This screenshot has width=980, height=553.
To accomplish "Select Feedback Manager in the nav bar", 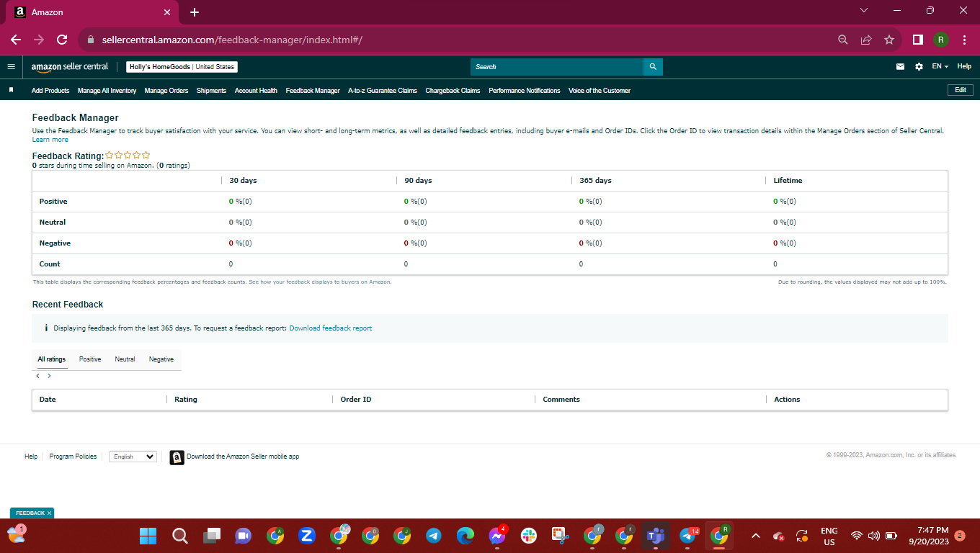I will 313,91.
